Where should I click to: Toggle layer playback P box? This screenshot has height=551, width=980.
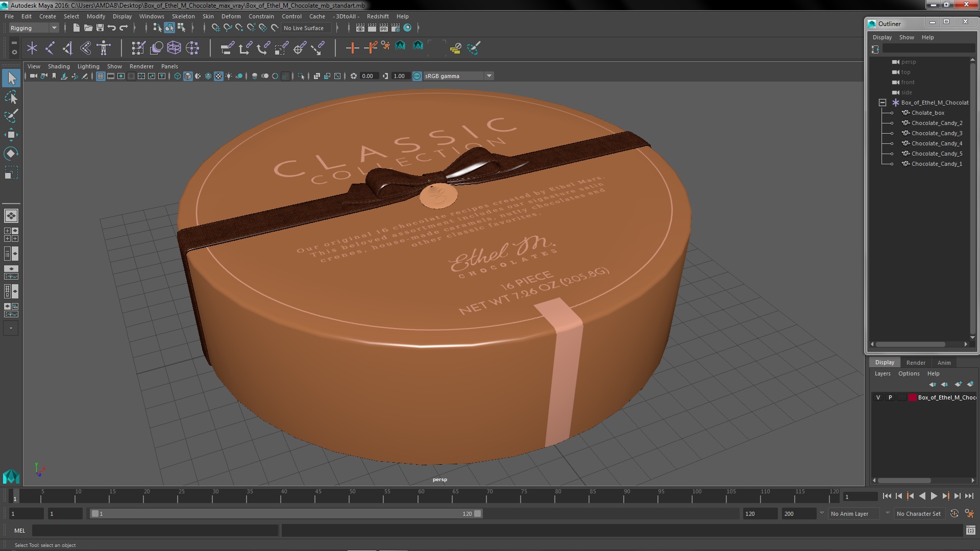(890, 397)
